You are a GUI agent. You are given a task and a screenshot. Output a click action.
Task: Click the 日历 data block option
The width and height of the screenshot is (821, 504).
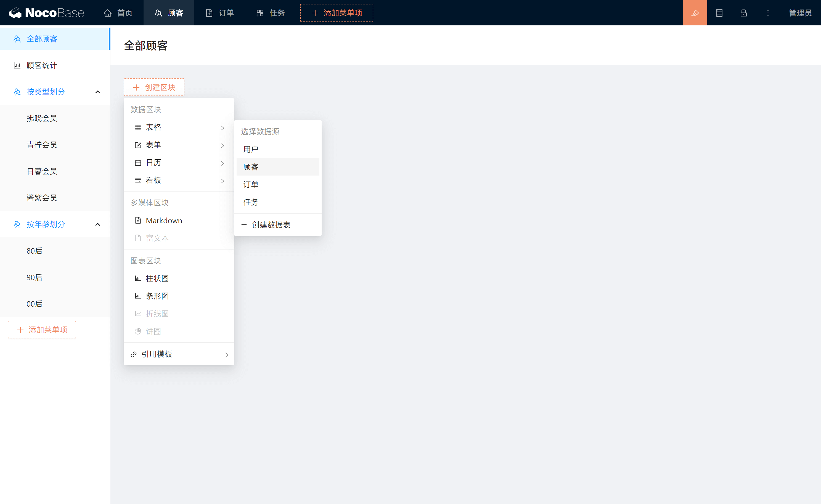154,163
